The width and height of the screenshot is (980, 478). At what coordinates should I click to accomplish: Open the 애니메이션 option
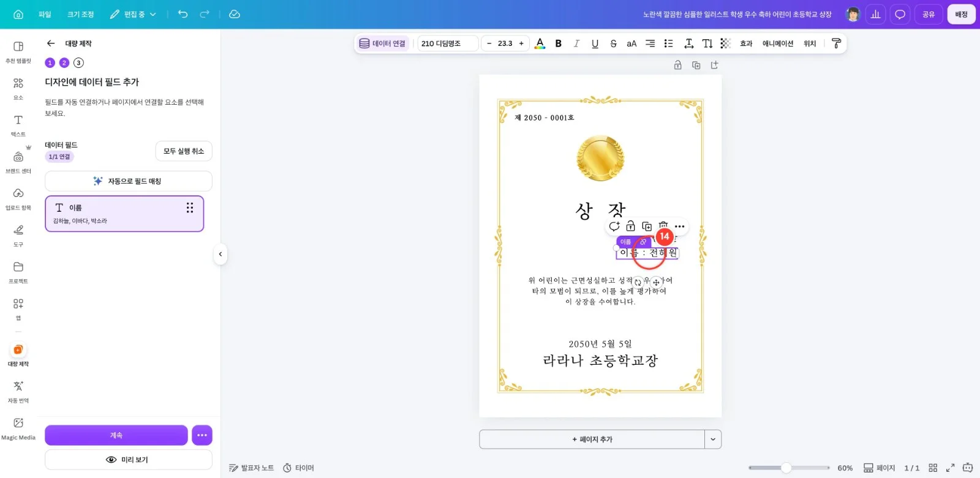point(778,43)
